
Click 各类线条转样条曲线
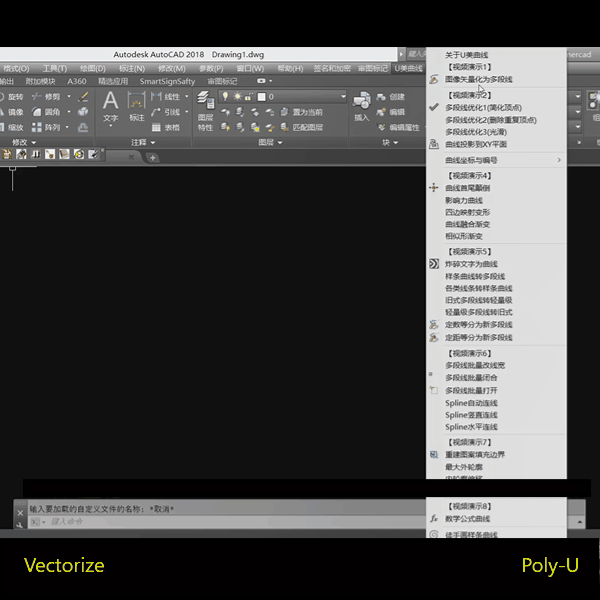478,288
